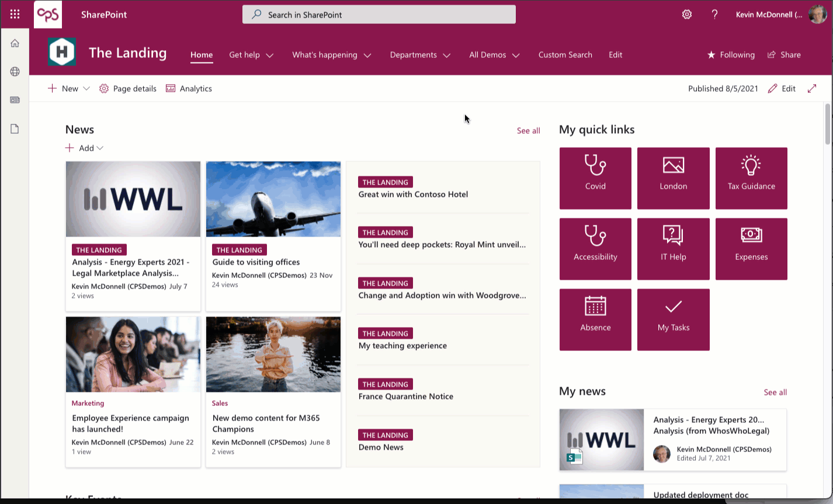Open the settings gear icon

tap(687, 14)
